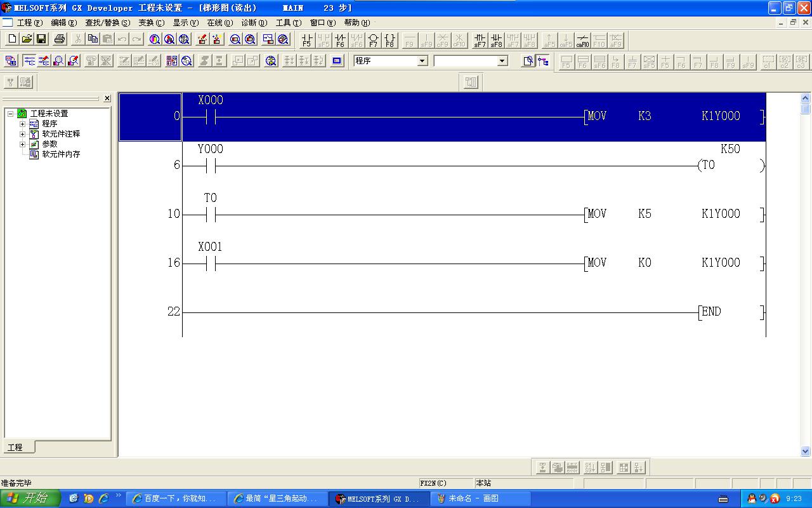Click the application instruction F8 bracket icon
Screen dimensions: 812x508
(390, 40)
